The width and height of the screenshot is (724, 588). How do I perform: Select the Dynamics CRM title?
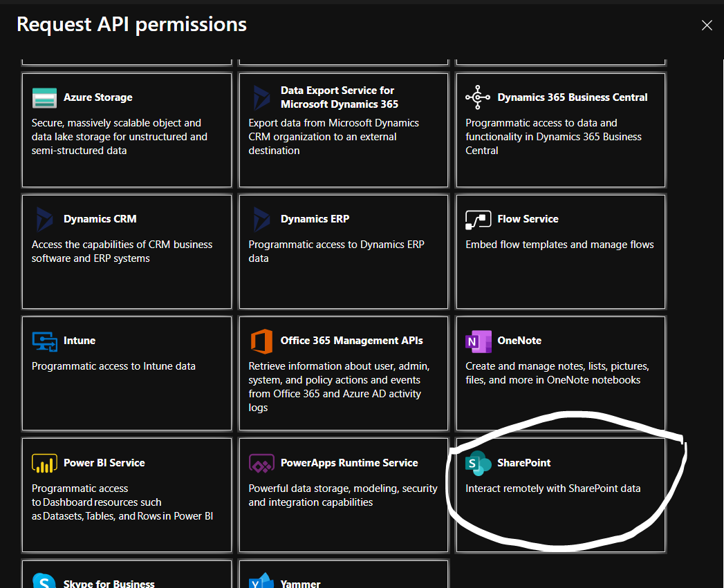coord(100,219)
